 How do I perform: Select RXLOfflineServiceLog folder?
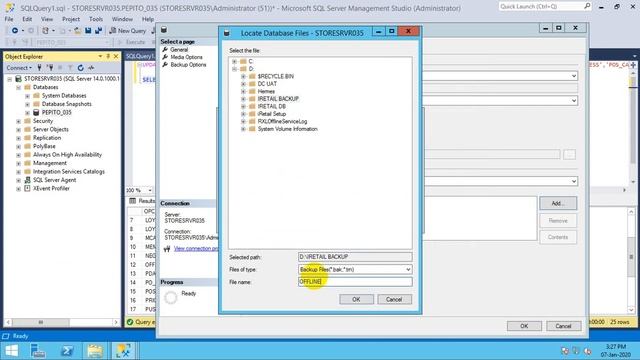pos(282,121)
